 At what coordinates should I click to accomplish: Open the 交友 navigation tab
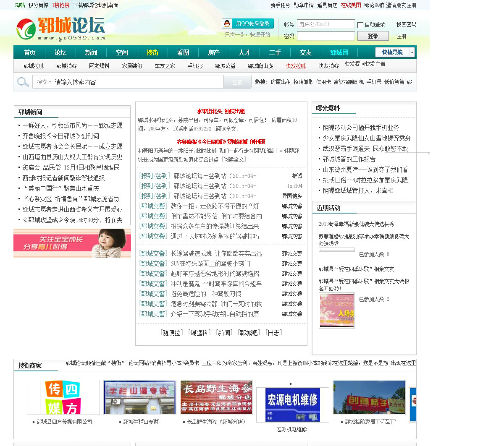click(306, 52)
